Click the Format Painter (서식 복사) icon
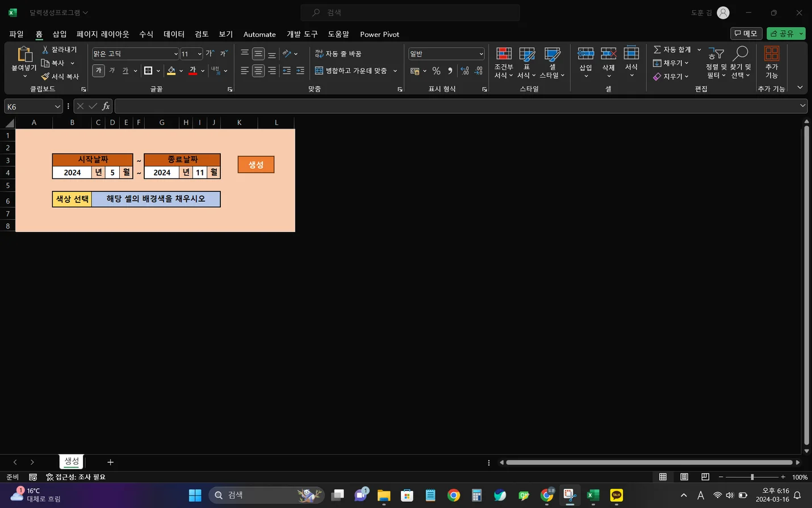The width and height of the screenshot is (812, 508). (x=45, y=77)
